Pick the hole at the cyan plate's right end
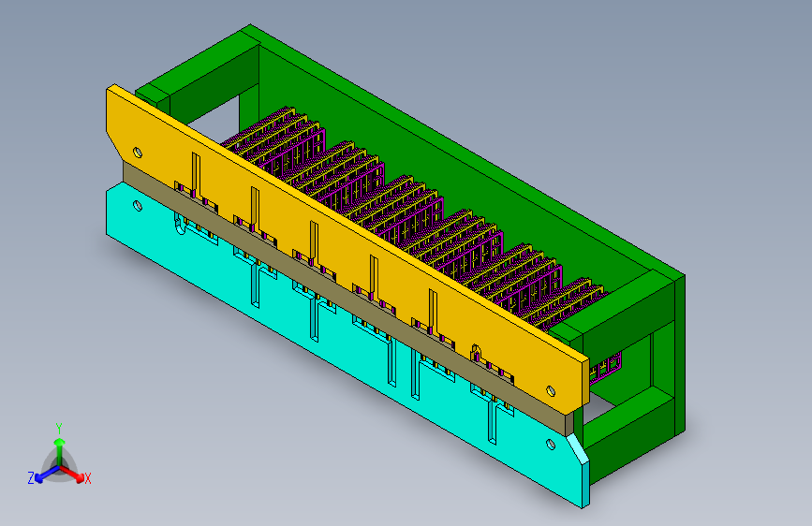The image size is (812, 526). click(x=551, y=445)
